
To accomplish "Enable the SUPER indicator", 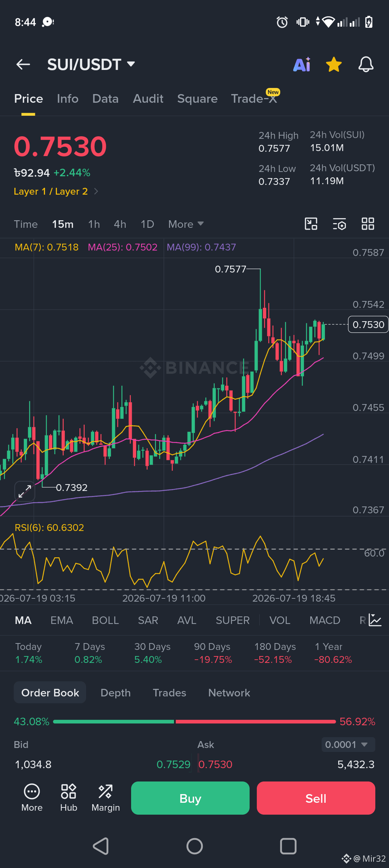I will (233, 620).
